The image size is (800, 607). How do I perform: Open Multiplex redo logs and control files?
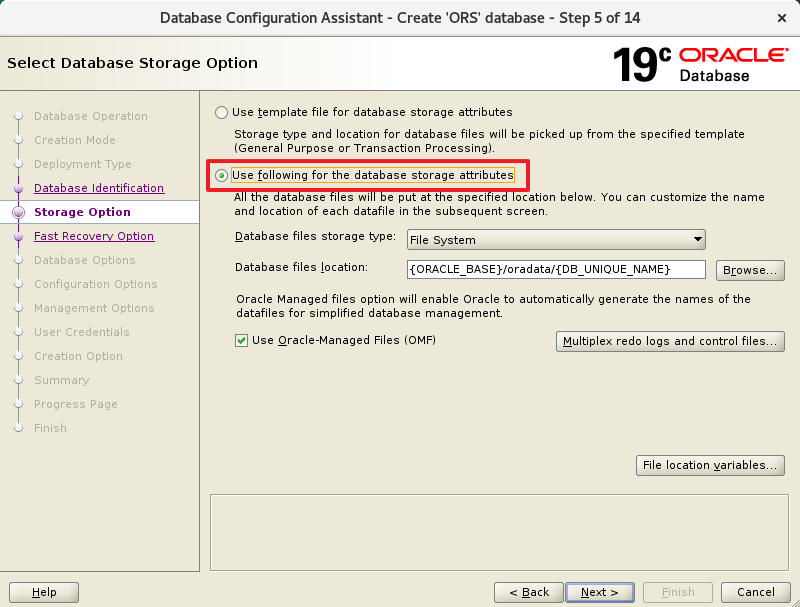click(670, 341)
